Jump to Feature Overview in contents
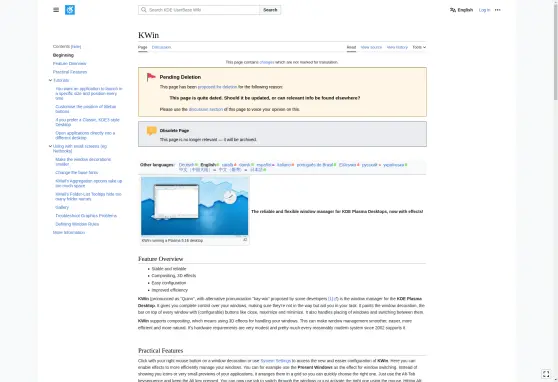 coord(70,64)
